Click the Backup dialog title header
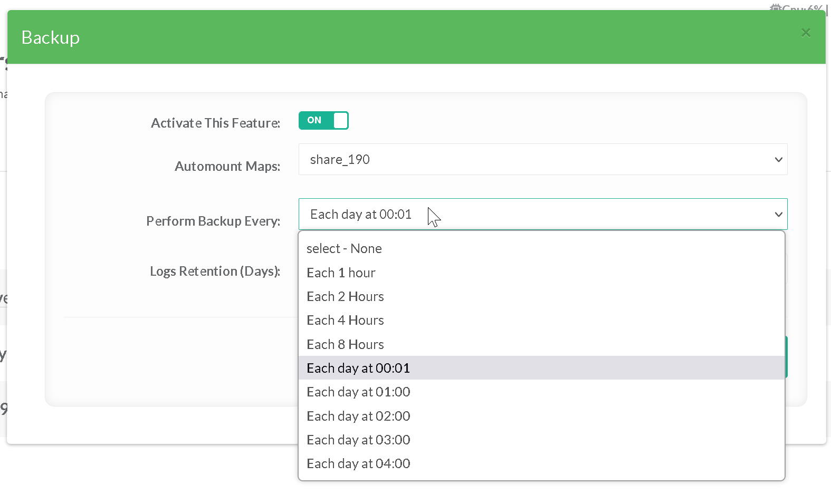Viewport: 831px width, 504px height. 51,37
